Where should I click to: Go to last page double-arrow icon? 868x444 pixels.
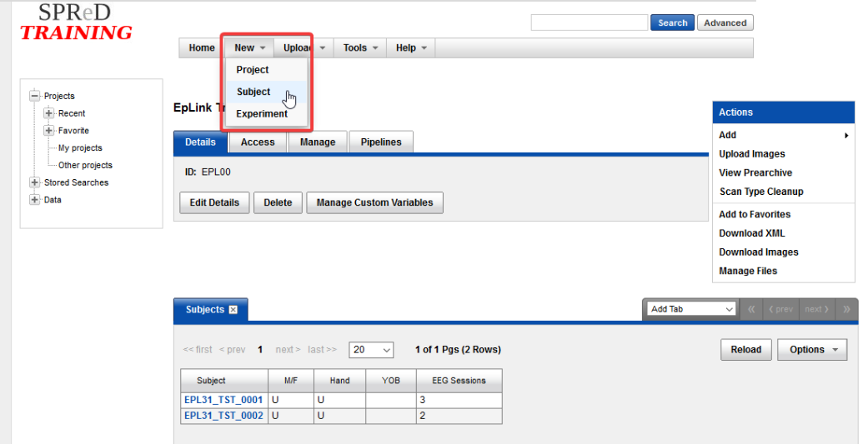[x=846, y=309]
